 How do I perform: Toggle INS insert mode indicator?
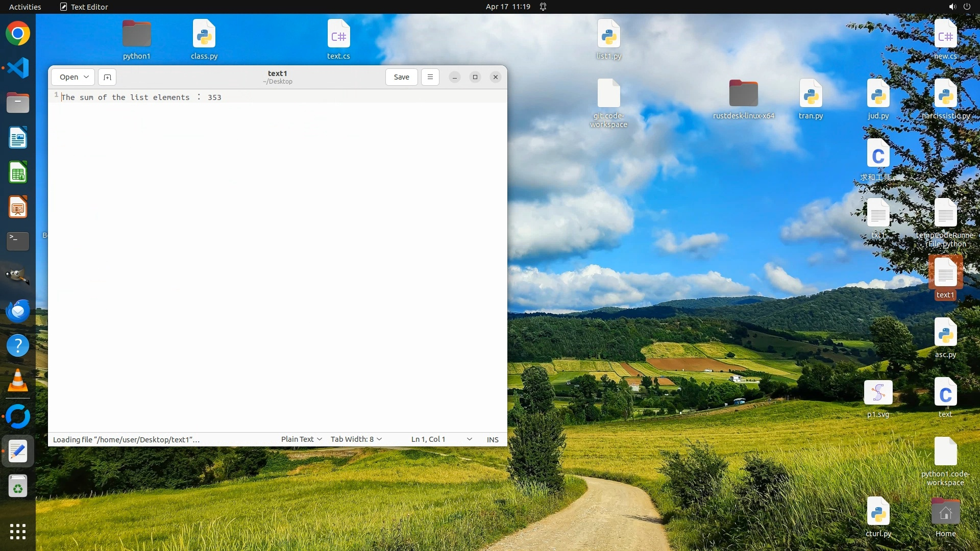click(493, 439)
